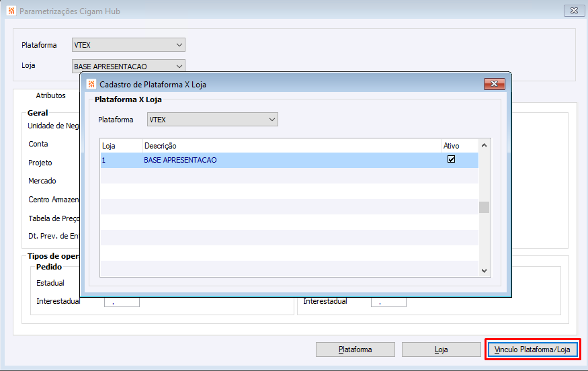Click the Conta label in Geral
The height and width of the screenshot is (371, 588).
point(38,144)
